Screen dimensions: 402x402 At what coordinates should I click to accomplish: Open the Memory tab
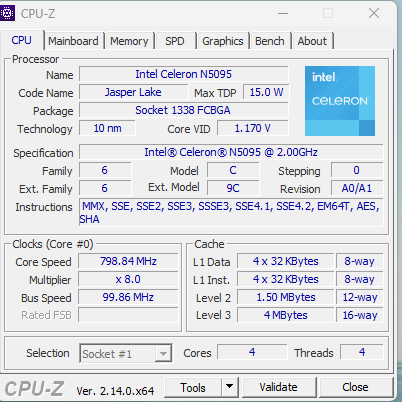point(129,41)
